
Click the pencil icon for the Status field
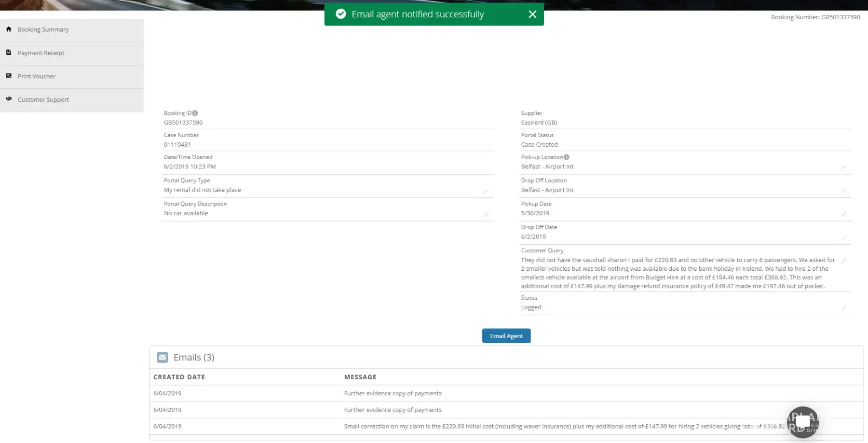pyautogui.click(x=843, y=308)
